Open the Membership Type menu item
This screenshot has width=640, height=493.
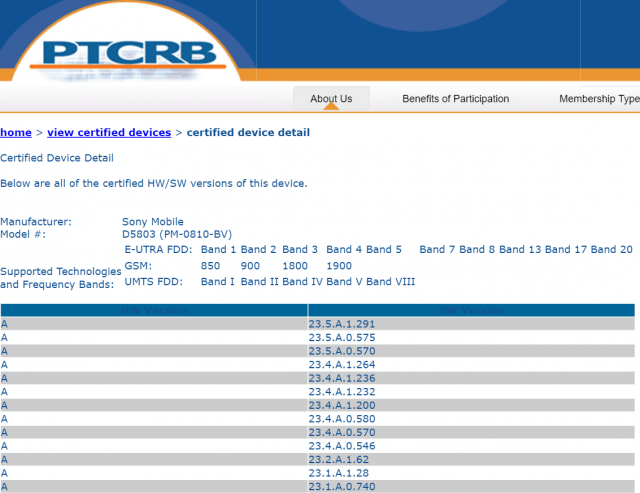pyautogui.click(x=598, y=99)
